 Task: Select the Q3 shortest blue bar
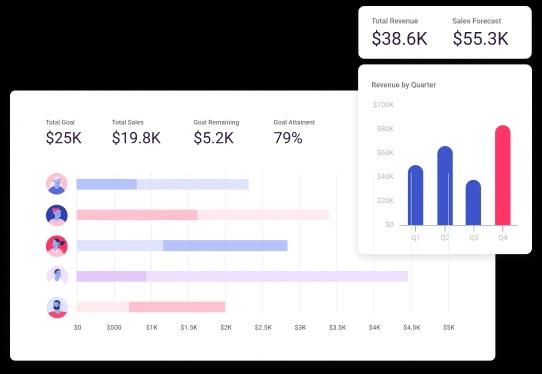pos(473,203)
